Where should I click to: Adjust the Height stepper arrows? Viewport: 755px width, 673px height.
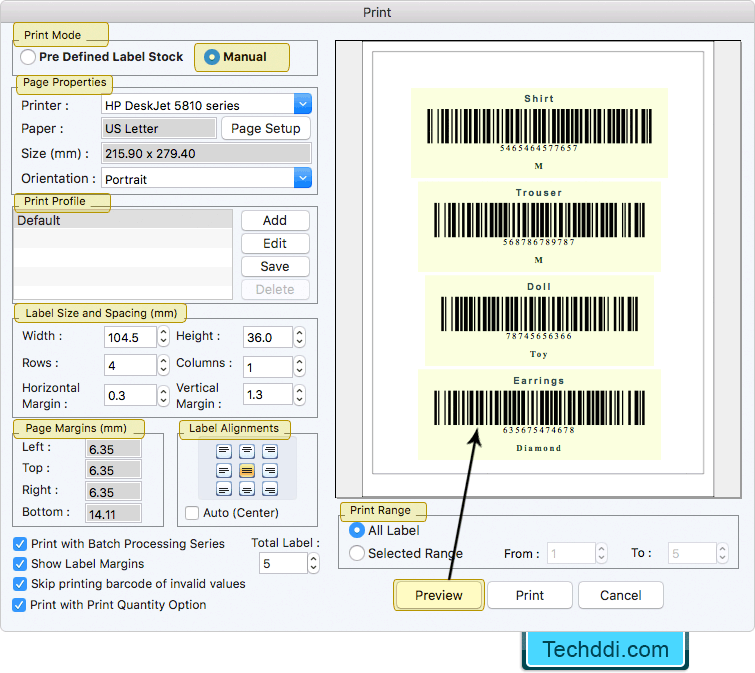pyautogui.click(x=299, y=336)
